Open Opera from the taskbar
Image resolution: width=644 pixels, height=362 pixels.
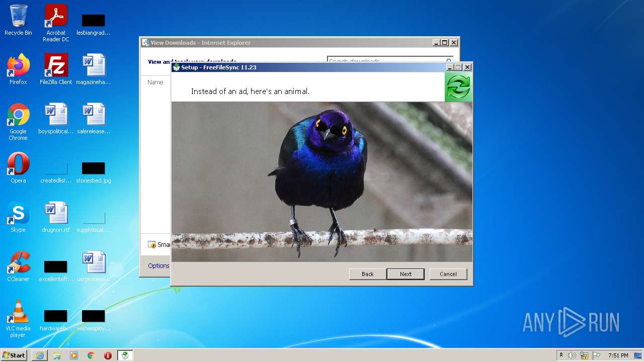click(108, 355)
